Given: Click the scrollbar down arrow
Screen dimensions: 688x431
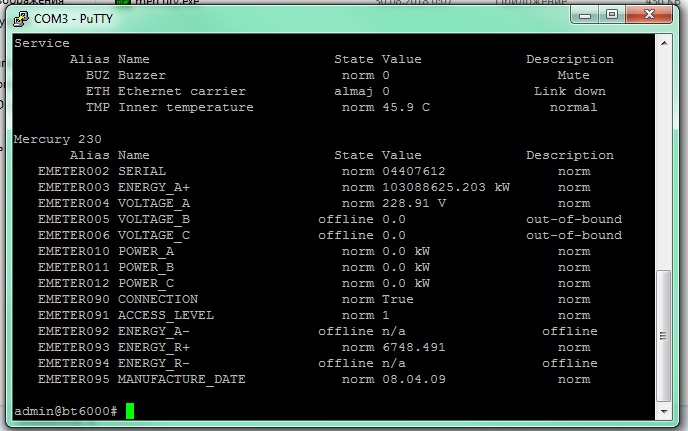Looking at the screenshot, I should (664, 412).
